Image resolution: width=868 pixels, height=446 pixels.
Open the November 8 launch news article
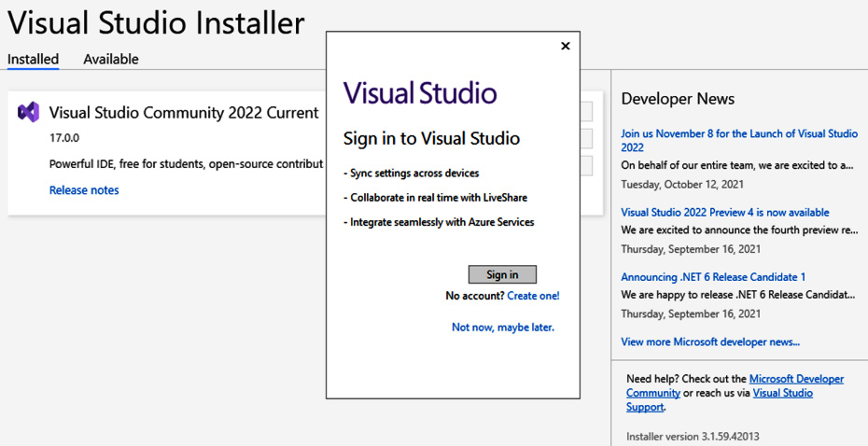coord(739,141)
